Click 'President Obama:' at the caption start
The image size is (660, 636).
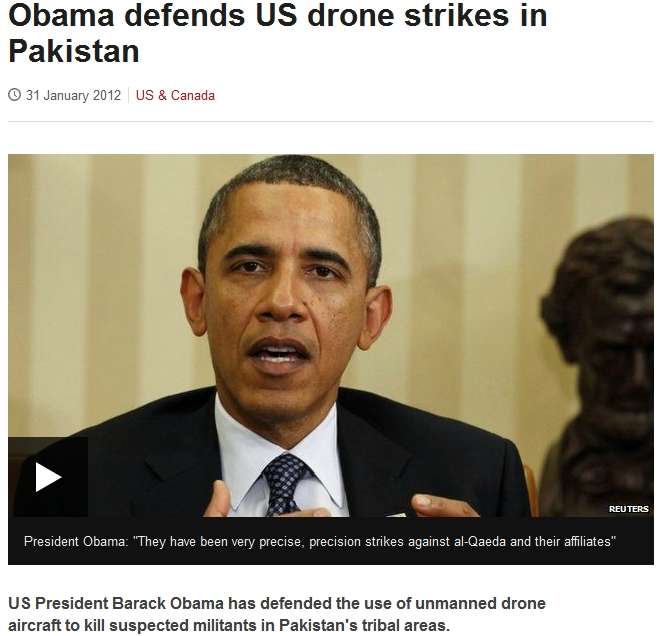coord(76,541)
